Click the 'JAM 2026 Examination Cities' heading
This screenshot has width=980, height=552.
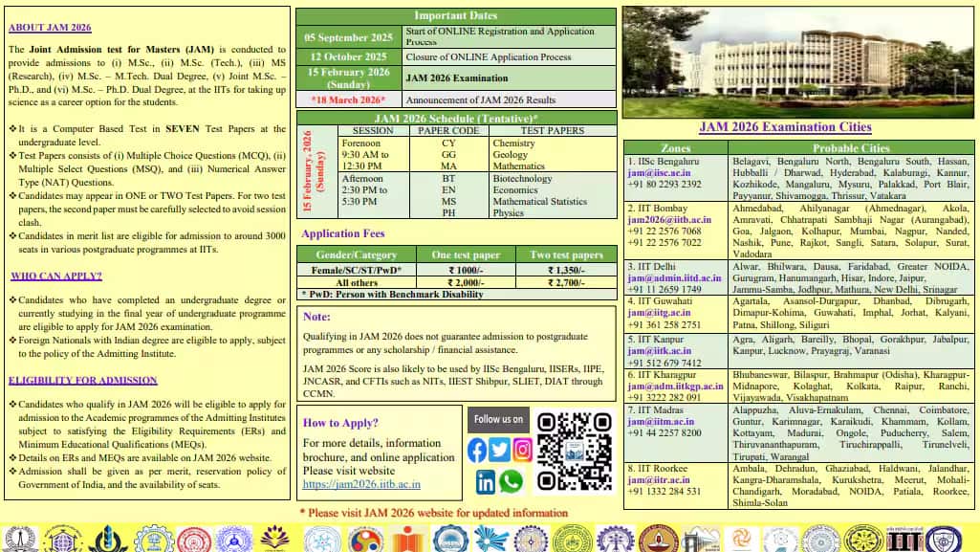pyautogui.click(x=785, y=127)
